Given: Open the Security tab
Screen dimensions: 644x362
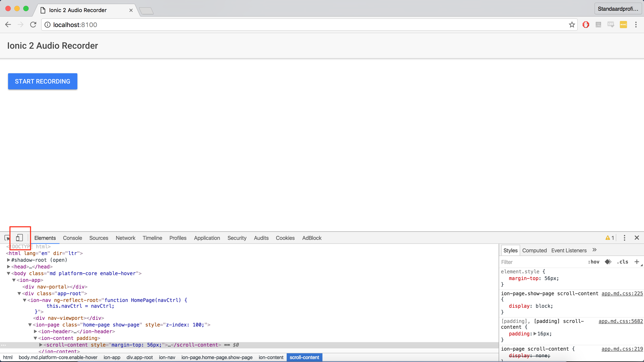Looking at the screenshot, I should click(237, 238).
